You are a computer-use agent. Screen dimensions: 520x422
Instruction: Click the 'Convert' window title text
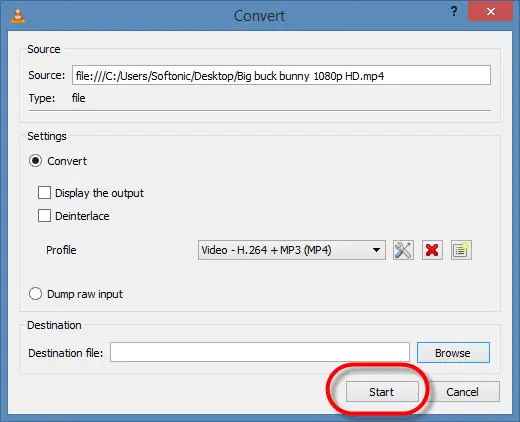(259, 16)
